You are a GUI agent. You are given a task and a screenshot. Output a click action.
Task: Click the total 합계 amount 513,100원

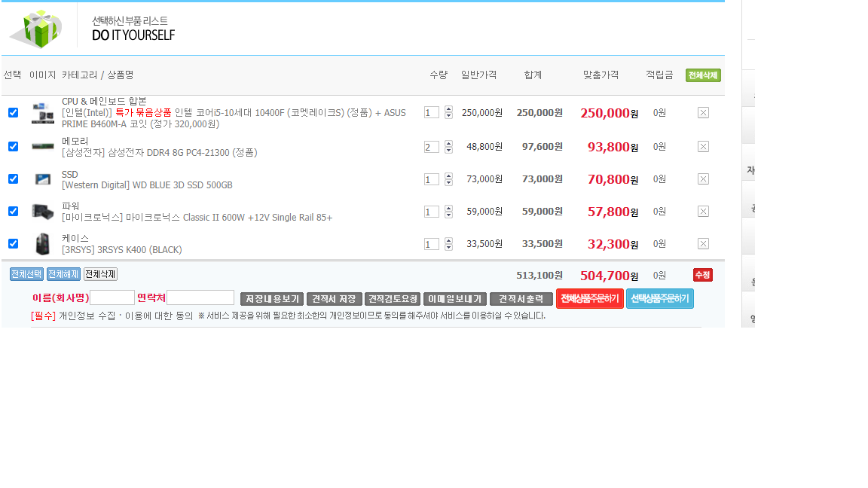point(539,276)
